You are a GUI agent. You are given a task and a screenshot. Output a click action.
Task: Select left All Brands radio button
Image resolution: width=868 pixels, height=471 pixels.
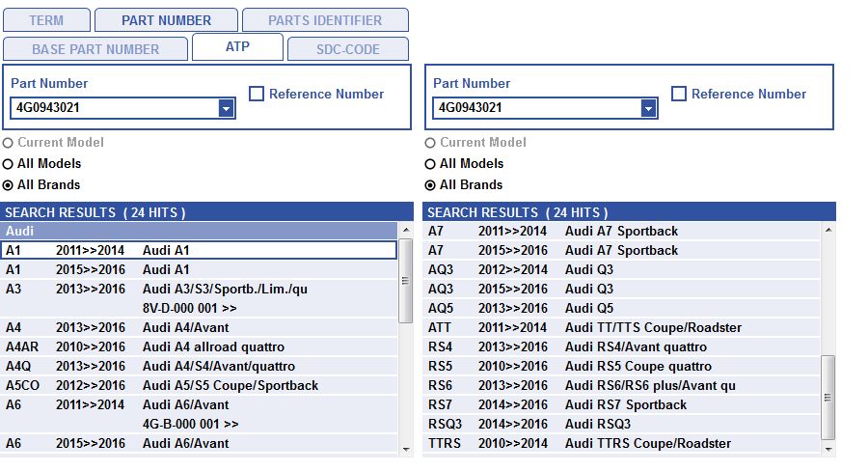point(8,185)
